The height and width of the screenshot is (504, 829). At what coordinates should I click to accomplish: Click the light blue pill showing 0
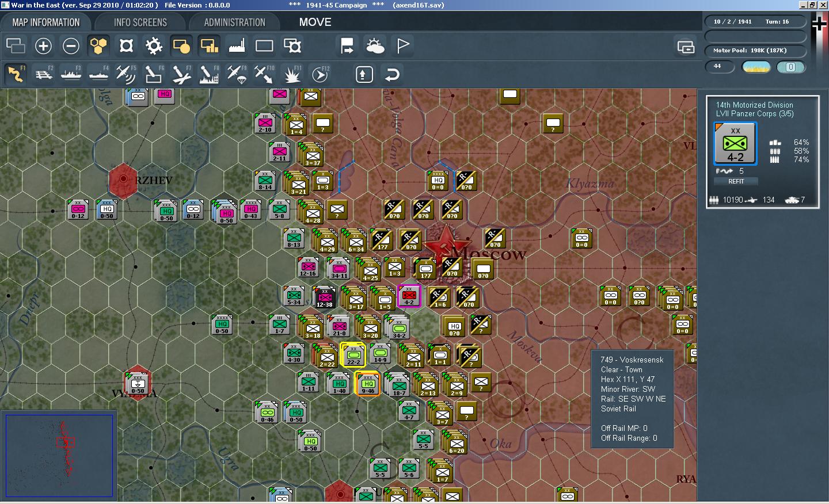790,67
